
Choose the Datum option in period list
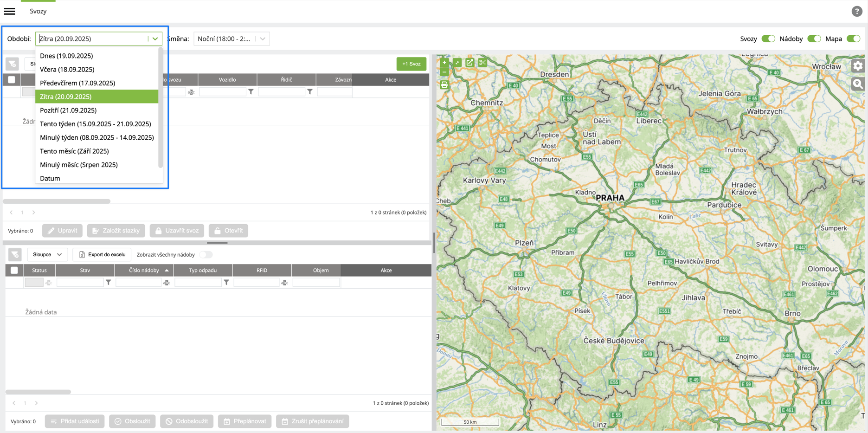click(97, 178)
